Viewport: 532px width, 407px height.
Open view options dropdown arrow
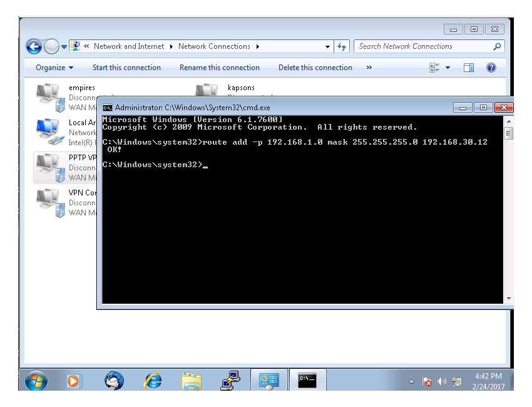tap(448, 68)
